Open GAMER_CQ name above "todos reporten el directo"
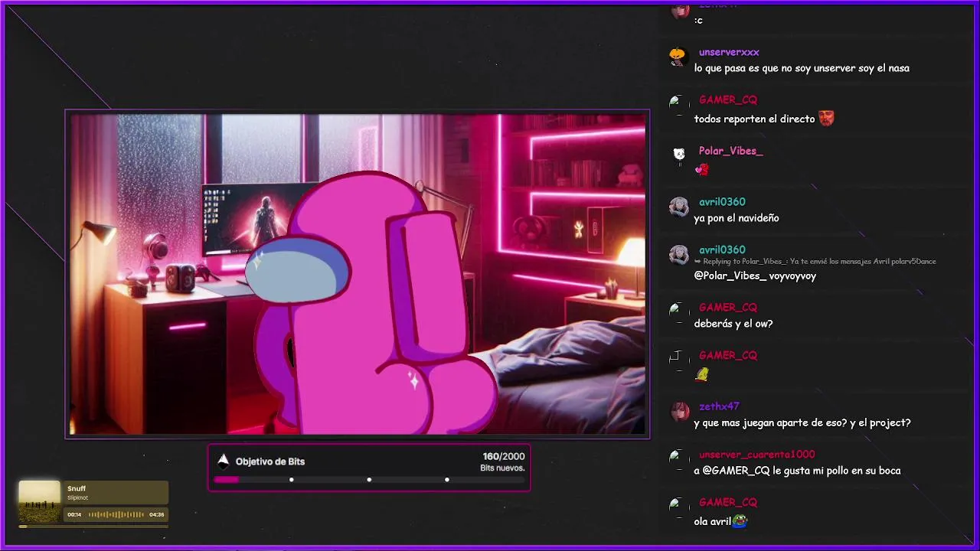Screen dimensions: 980x551 coord(727,99)
